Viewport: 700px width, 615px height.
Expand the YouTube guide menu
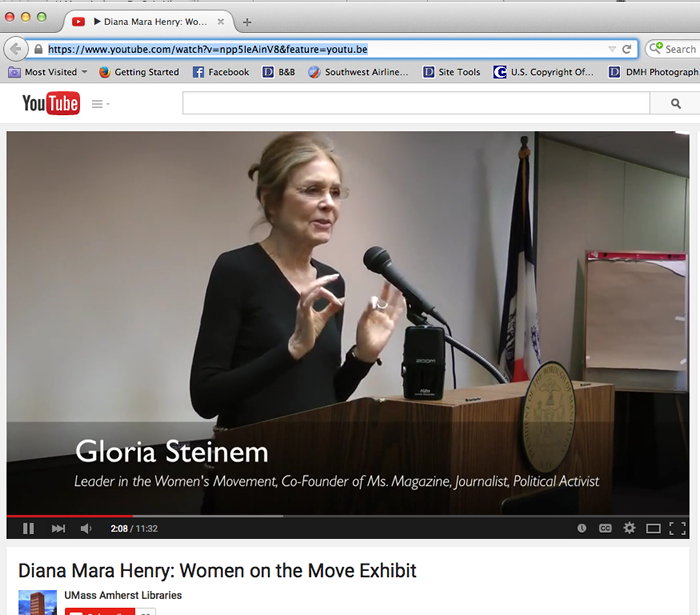(100, 104)
